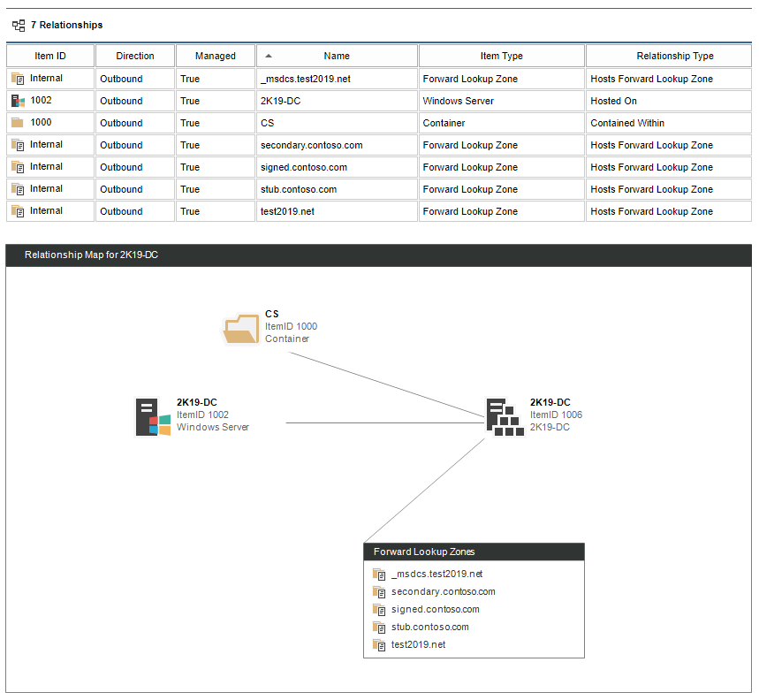The image size is (759, 700).
Task: Click the Container item type cell
Action: click(x=502, y=123)
